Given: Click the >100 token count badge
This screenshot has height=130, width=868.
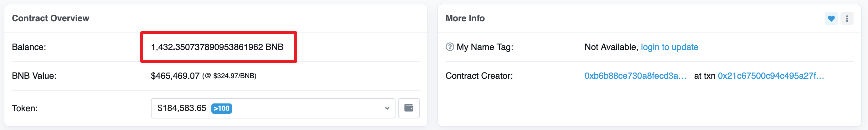Looking at the screenshot, I should click(221, 108).
